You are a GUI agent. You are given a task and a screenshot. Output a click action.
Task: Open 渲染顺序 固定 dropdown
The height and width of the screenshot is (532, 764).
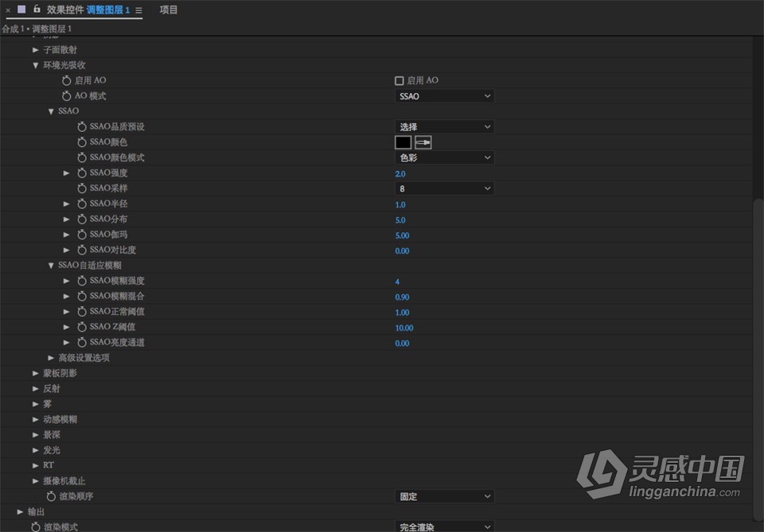(x=444, y=496)
